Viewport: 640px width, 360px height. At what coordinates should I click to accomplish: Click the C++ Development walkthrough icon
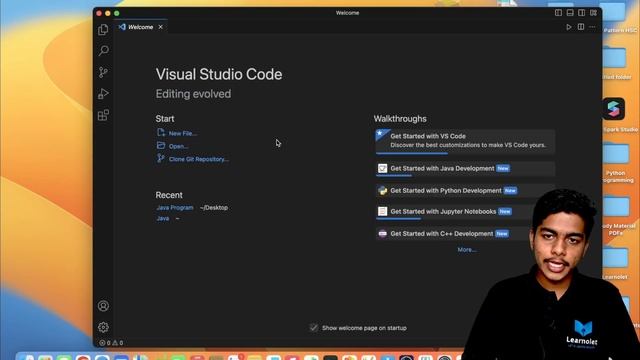(382, 233)
